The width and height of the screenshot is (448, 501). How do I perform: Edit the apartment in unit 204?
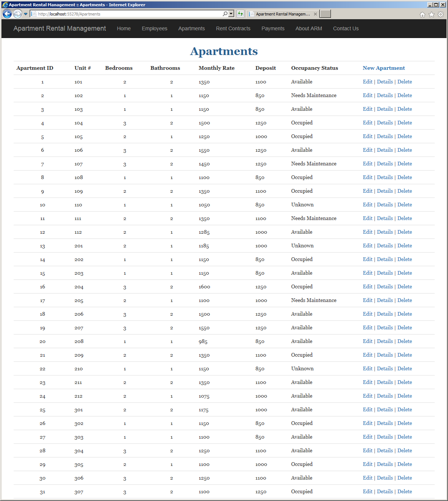click(x=367, y=286)
